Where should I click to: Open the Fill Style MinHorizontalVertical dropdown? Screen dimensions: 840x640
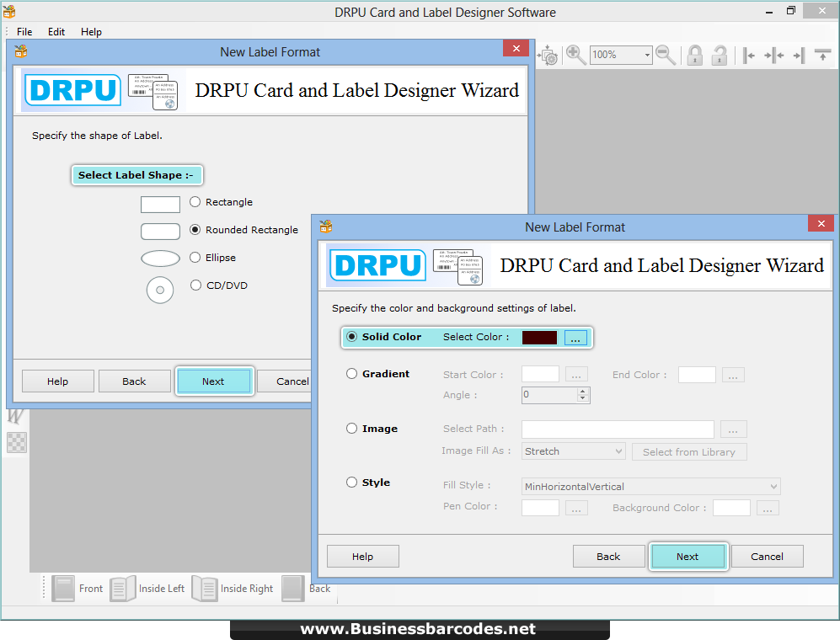pos(651,486)
